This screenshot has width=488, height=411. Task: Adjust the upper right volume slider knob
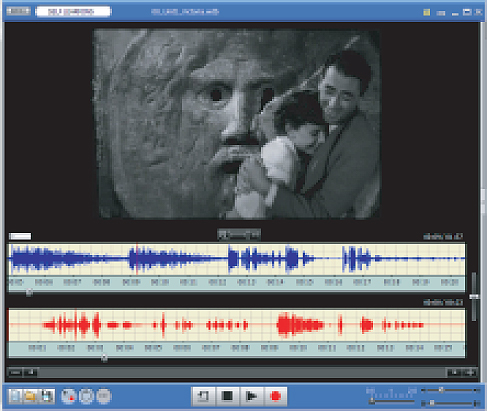(x=442, y=390)
